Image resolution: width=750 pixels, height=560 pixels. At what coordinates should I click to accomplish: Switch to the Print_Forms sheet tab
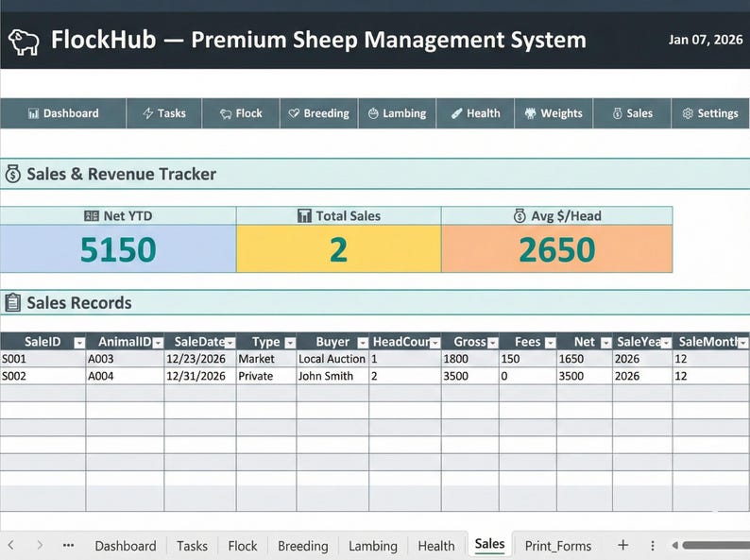(558, 546)
